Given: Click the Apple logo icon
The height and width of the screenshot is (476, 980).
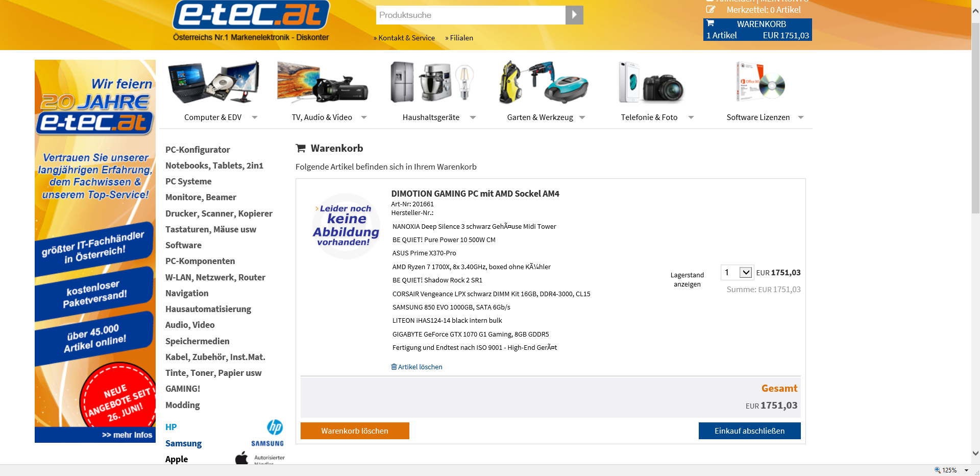Looking at the screenshot, I should (242, 458).
